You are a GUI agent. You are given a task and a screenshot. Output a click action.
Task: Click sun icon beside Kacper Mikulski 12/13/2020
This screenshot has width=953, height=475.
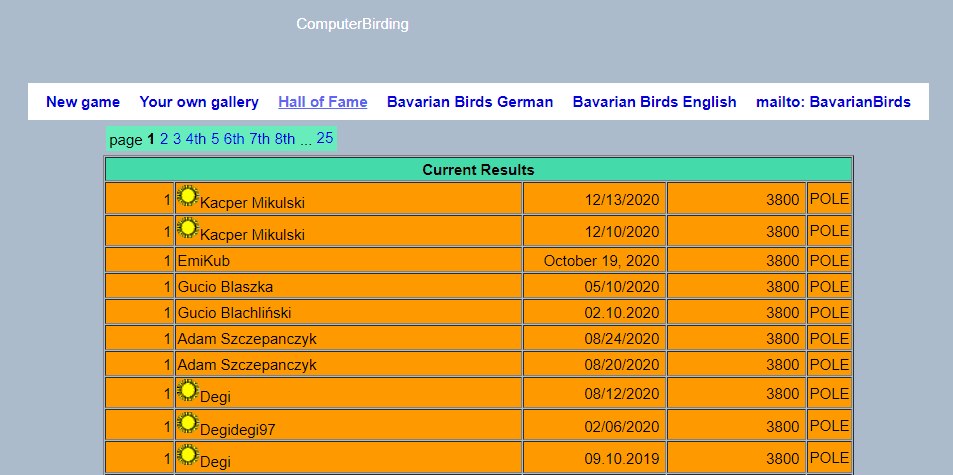tap(188, 196)
